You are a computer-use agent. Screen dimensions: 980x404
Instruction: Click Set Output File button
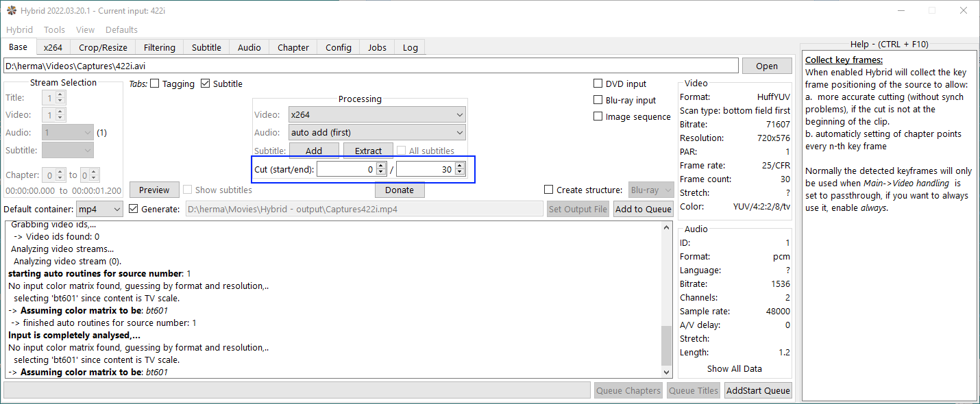click(578, 209)
